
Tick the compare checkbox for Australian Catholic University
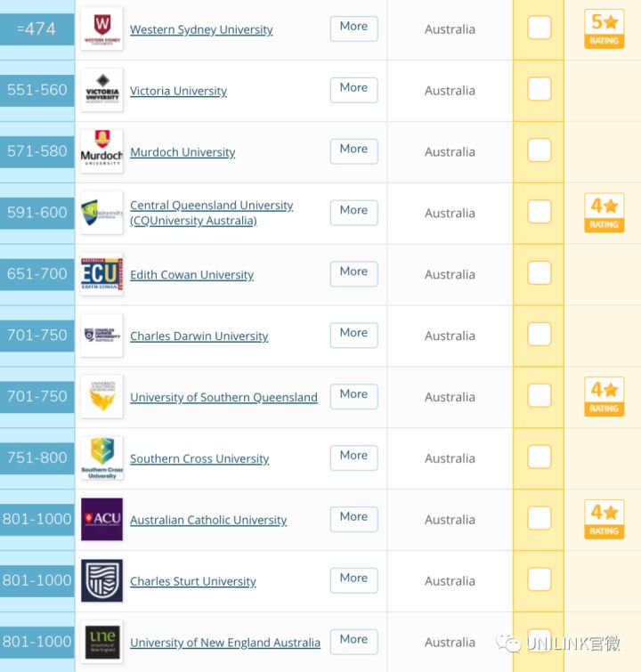point(540,518)
